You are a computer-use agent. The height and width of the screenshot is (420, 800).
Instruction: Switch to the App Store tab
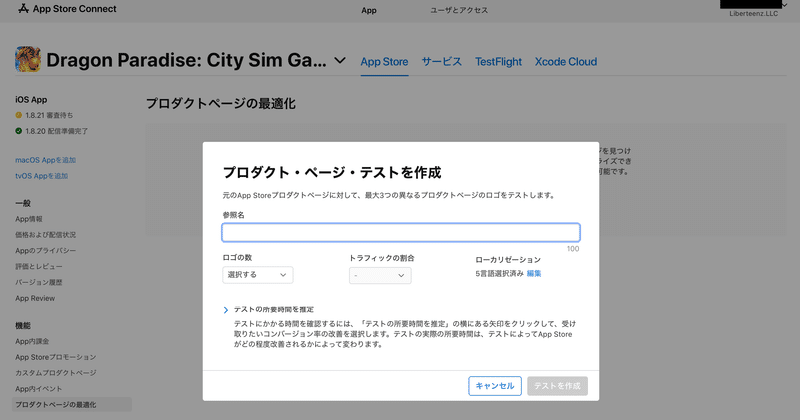tap(384, 62)
